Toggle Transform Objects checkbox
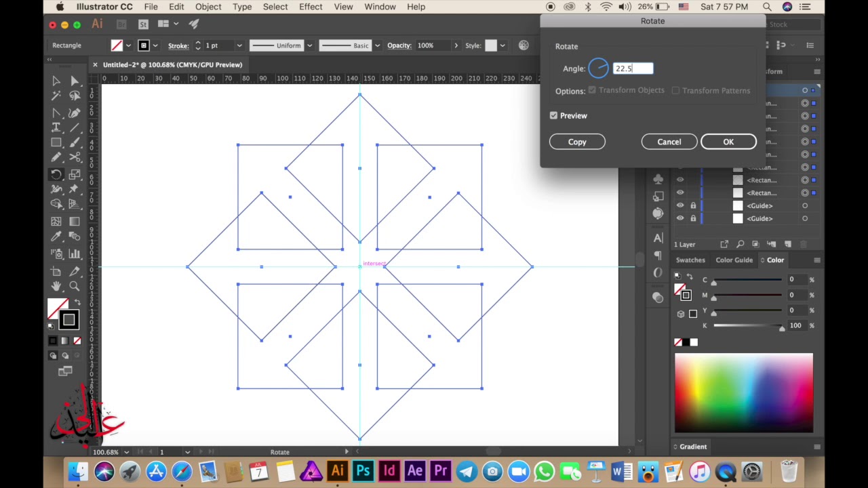Viewport: 868px width, 488px height. (x=592, y=90)
